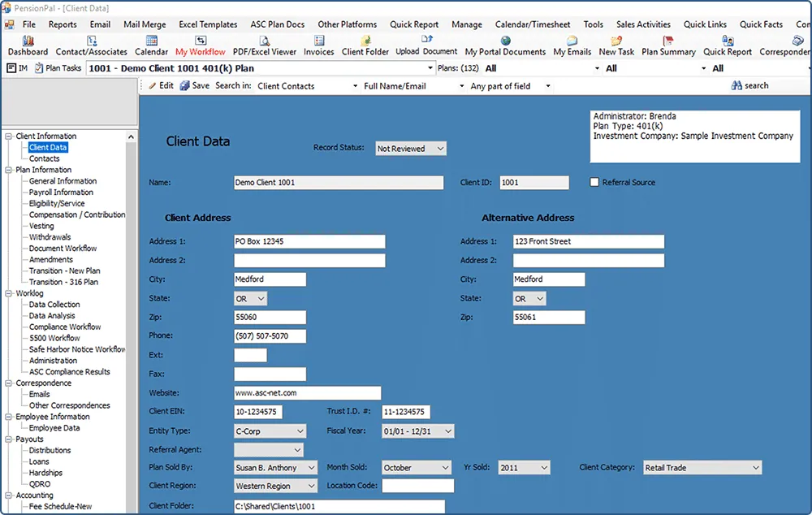Viewport: 812px width, 515px height.
Task: Open the Mail Merge menu
Action: [144, 24]
